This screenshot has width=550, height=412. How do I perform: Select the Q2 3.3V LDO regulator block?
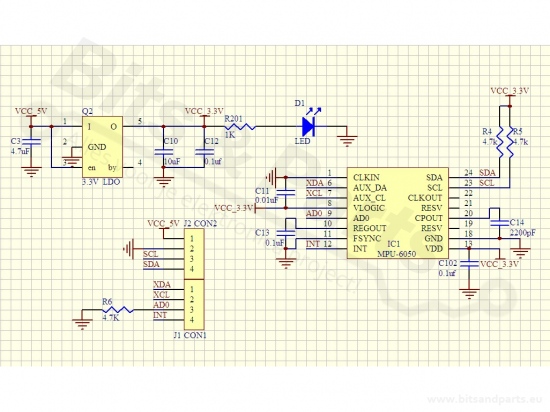pyautogui.click(x=102, y=147)
